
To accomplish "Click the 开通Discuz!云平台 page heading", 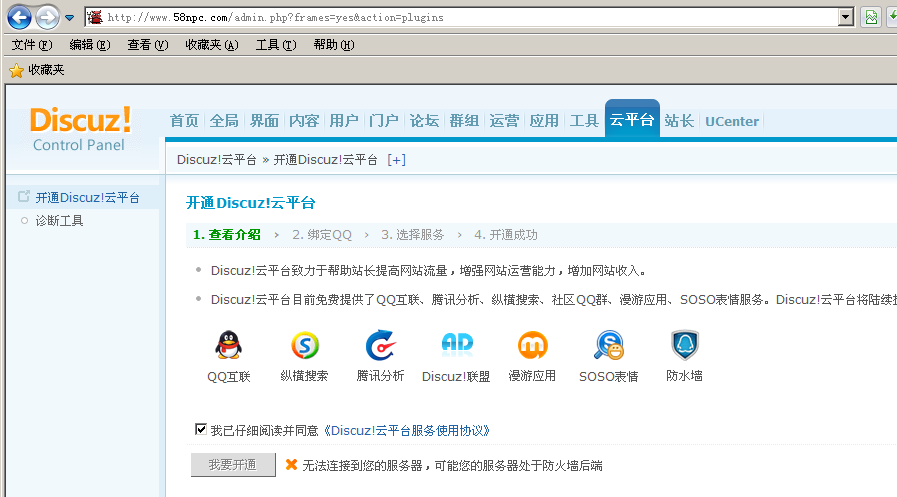I will [x=251, y=203].
